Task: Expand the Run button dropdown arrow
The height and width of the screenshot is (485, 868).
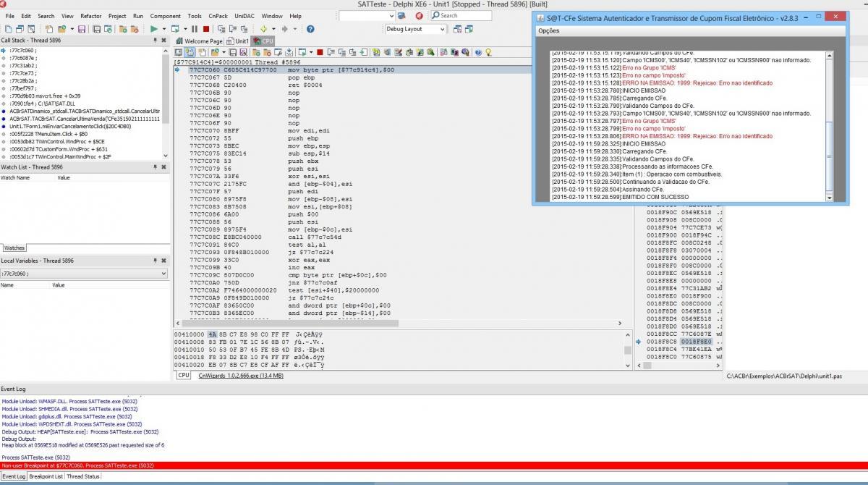Action: (163, 29)
